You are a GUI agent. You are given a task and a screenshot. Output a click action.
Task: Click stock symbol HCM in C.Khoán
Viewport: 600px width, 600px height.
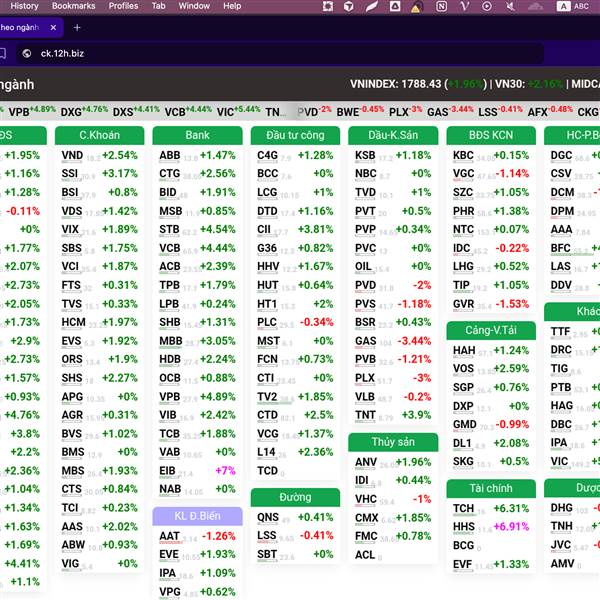tap(73, 322)
